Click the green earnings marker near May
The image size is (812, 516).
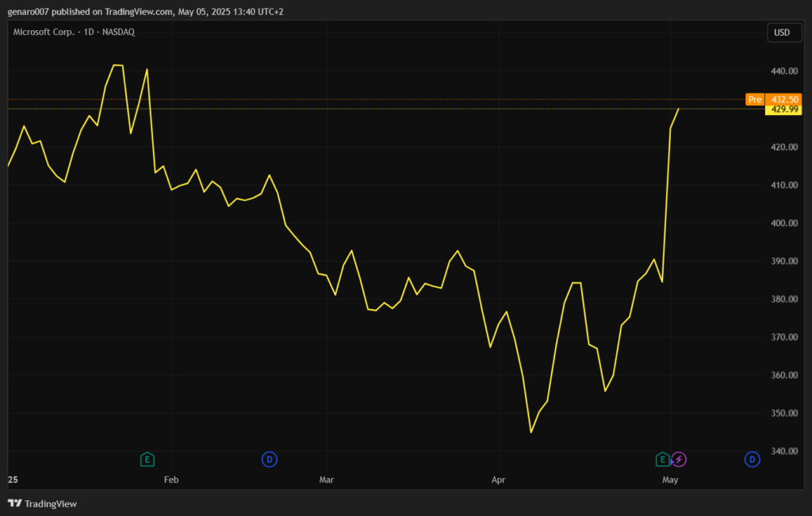662,459
